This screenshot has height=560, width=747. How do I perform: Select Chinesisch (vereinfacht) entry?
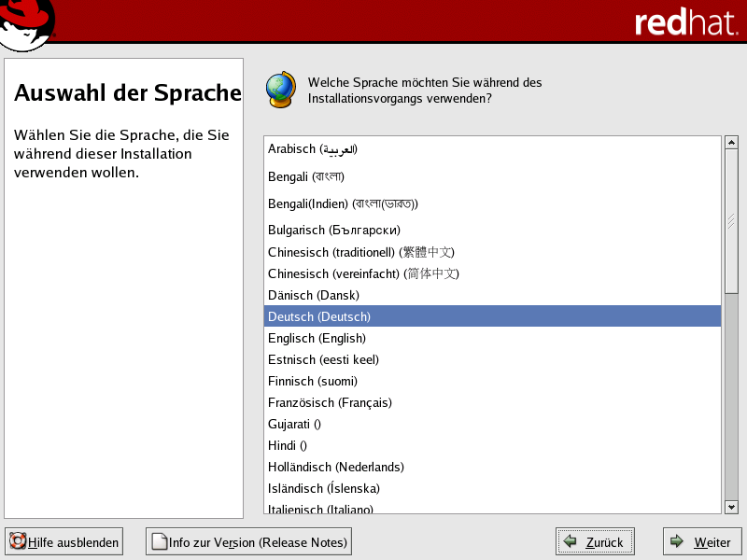[363, 273]
